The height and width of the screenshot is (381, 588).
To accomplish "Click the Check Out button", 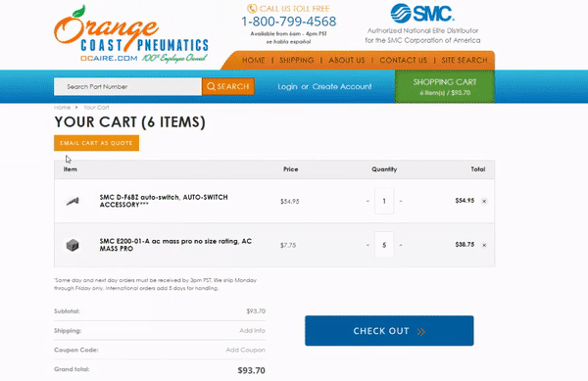I will click(389, 331).
